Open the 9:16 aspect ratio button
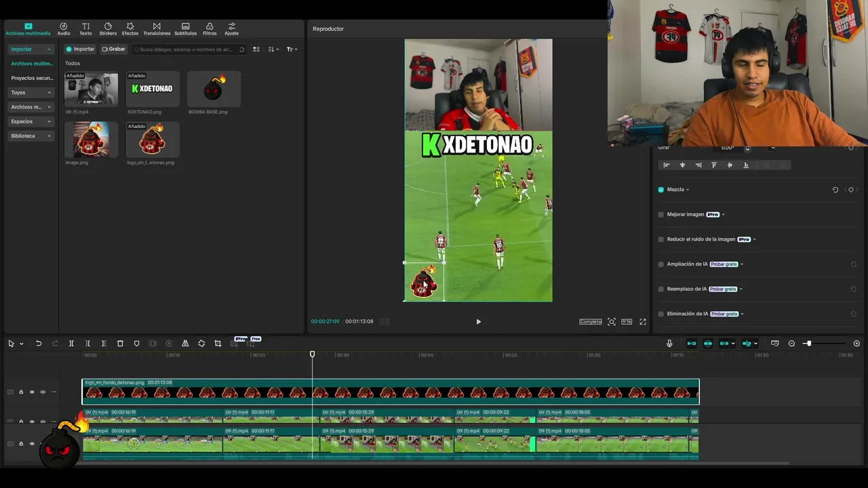Image resolution: width=868 pixels, height=488 pixels. (x=627, y=322)
